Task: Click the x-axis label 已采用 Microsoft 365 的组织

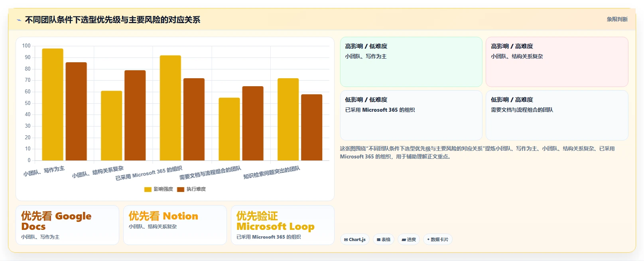Action: 149,173
